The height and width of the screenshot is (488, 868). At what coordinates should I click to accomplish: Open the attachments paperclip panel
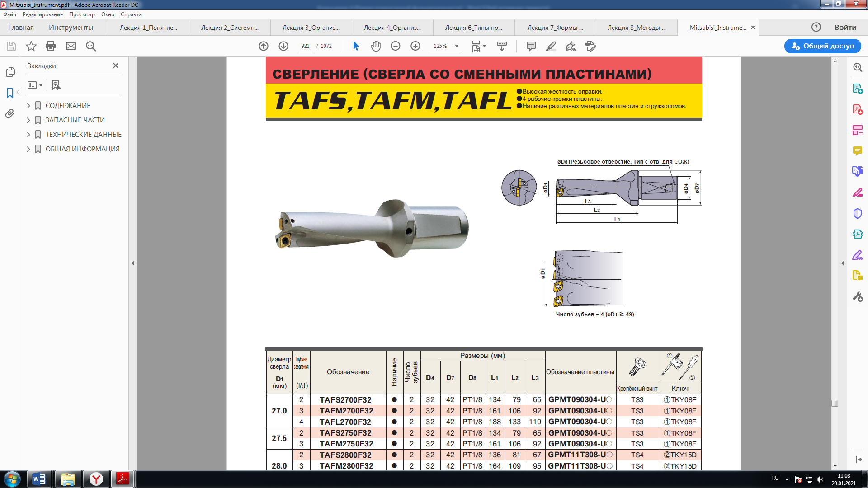10,114
